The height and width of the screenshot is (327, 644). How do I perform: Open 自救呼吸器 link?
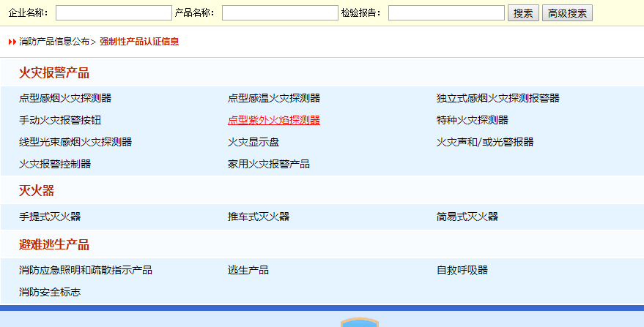tap(462, 270)
